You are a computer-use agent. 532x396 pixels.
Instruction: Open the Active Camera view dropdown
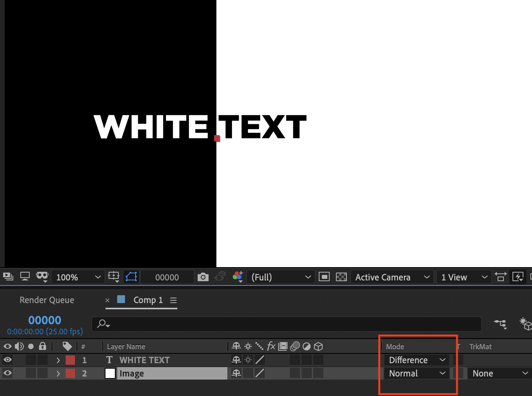click(392, 277)
